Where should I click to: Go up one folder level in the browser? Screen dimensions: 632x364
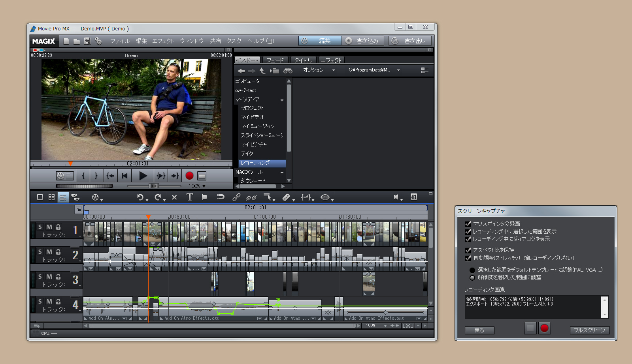click(x=262, y=71)
